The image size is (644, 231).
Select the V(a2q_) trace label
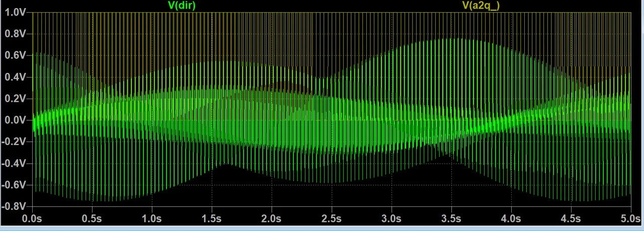click(x=481, y=6)
